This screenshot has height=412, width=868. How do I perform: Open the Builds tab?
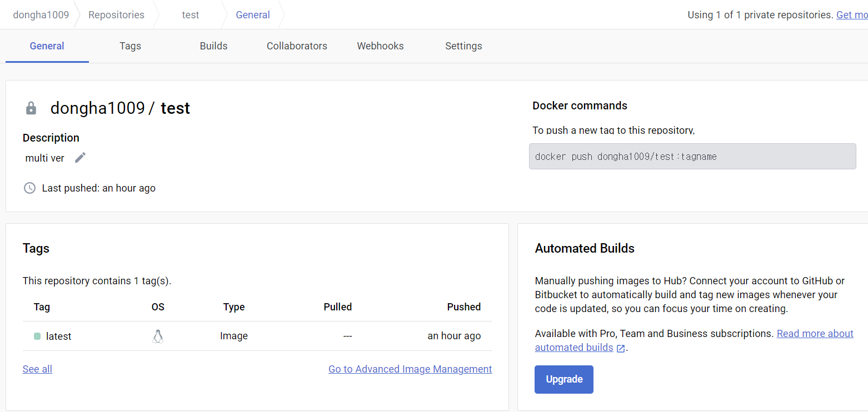pos(213,46)
